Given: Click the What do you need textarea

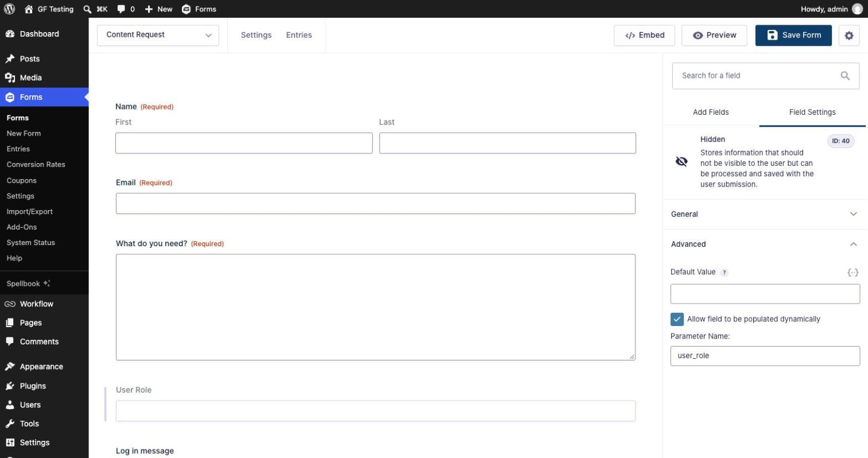Looking at the screenshot, I should pos(375,307).
